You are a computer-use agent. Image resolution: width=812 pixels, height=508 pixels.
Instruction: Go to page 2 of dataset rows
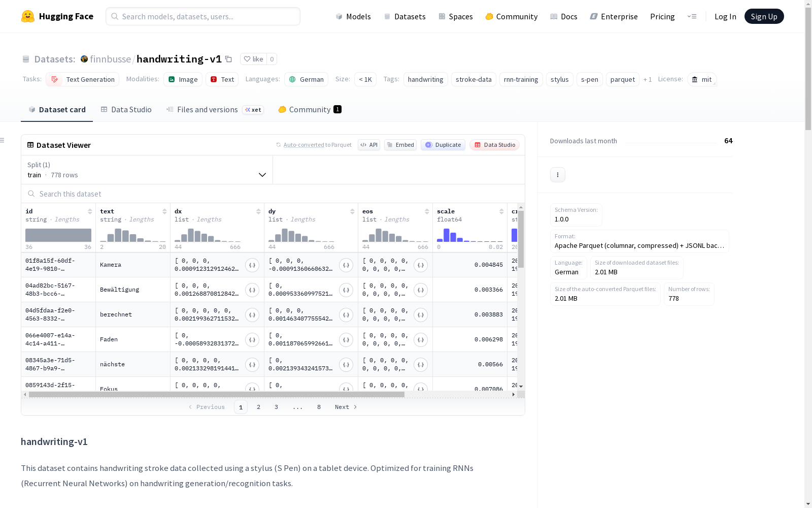[x=259, y=407]
